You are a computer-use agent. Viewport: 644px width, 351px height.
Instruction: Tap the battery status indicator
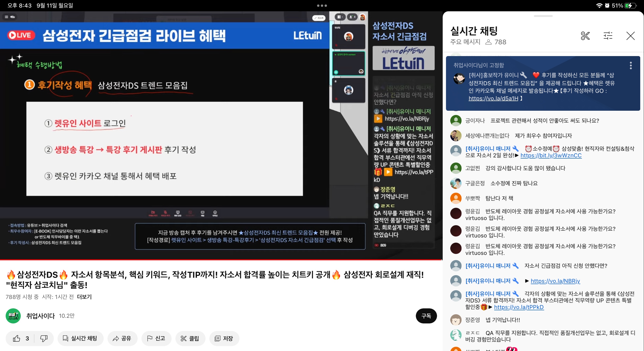(x=630, y=5)
